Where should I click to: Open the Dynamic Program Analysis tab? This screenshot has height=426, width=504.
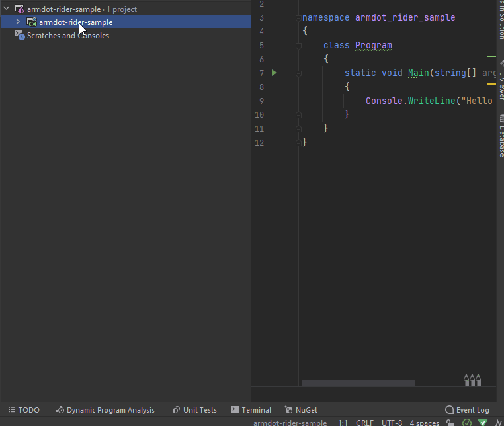click(x=105, y=410)
